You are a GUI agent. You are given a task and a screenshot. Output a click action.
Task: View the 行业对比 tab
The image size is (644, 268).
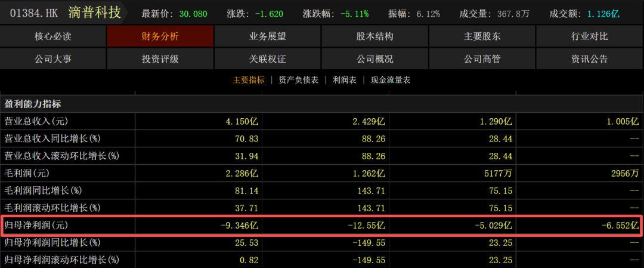point(589,36)
